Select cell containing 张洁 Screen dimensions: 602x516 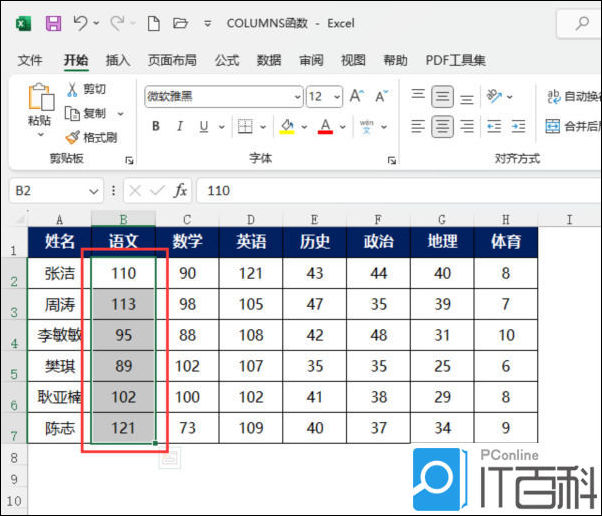coord(59,273)
